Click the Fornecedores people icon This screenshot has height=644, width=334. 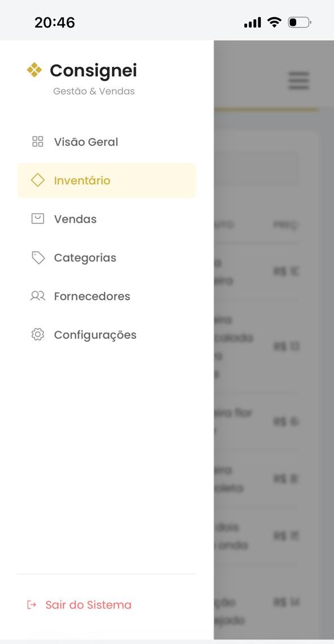click(37, 296)
